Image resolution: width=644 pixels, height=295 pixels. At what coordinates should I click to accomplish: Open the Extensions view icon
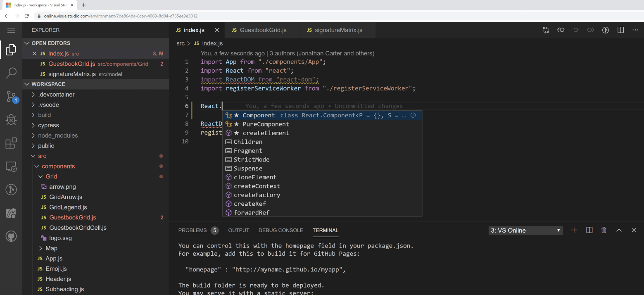[11, 143]
